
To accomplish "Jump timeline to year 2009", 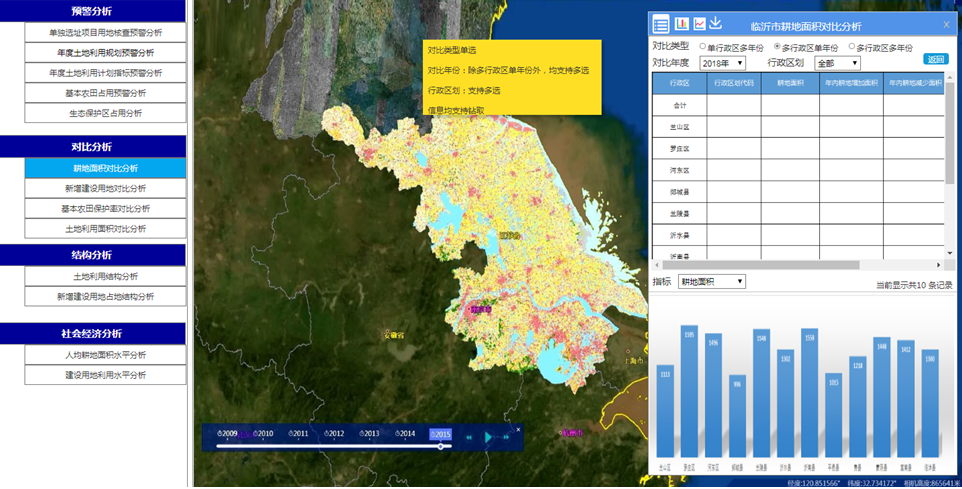I will click(x=228, y=434).
